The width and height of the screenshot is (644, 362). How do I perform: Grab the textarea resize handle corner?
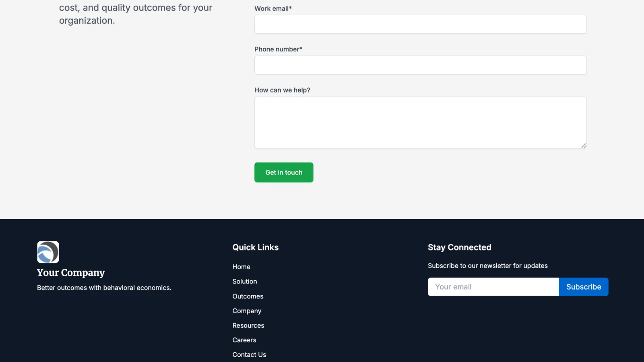pos(584,146)
